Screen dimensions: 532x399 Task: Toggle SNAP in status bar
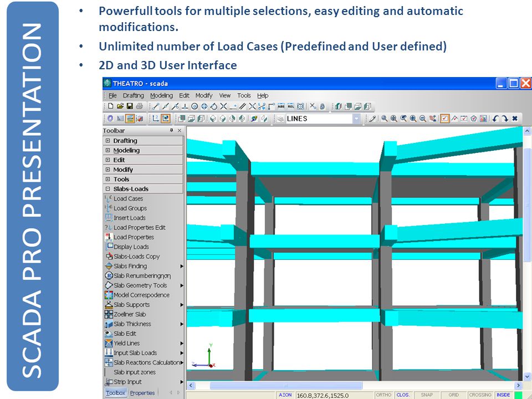pos(427,395)
